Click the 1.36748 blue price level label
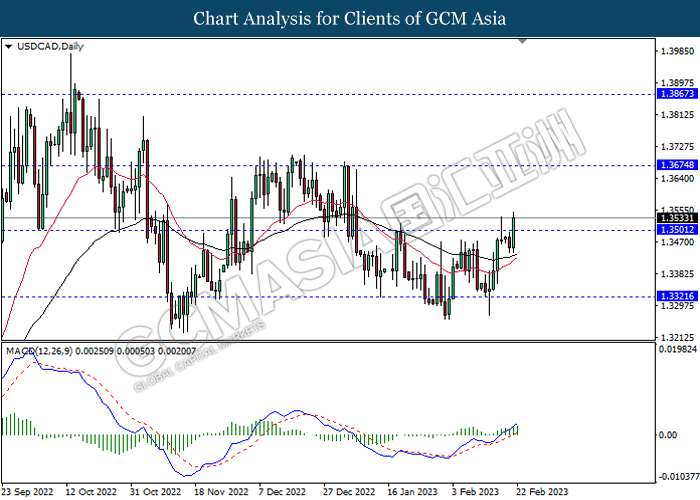Image resolution: width=700 pixels, height=500 pixels. 677,165
